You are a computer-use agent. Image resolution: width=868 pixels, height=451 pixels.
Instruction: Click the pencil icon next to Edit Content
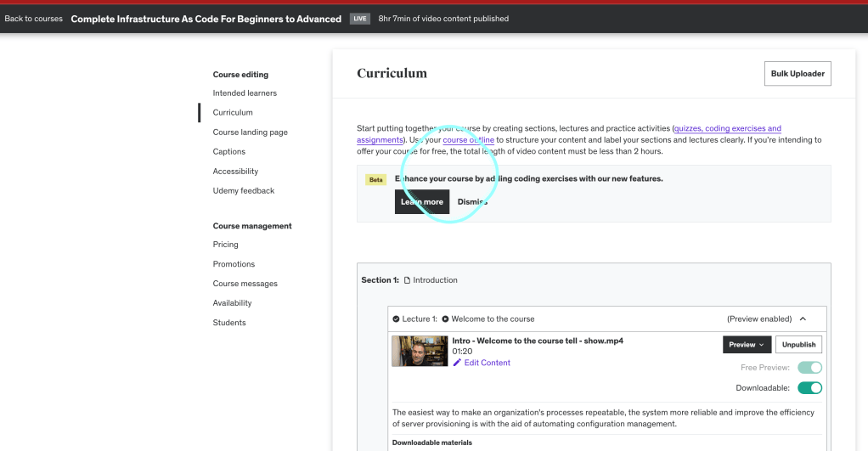pos(457,363)
